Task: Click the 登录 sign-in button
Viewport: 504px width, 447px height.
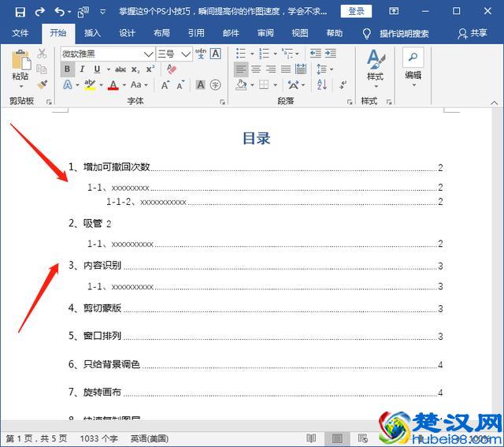Action: tap(356, 12)
